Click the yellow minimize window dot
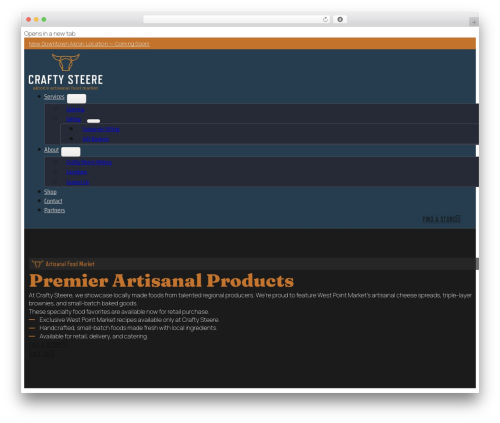This screenshot has height=423, width=500. (x=36, y=20)
